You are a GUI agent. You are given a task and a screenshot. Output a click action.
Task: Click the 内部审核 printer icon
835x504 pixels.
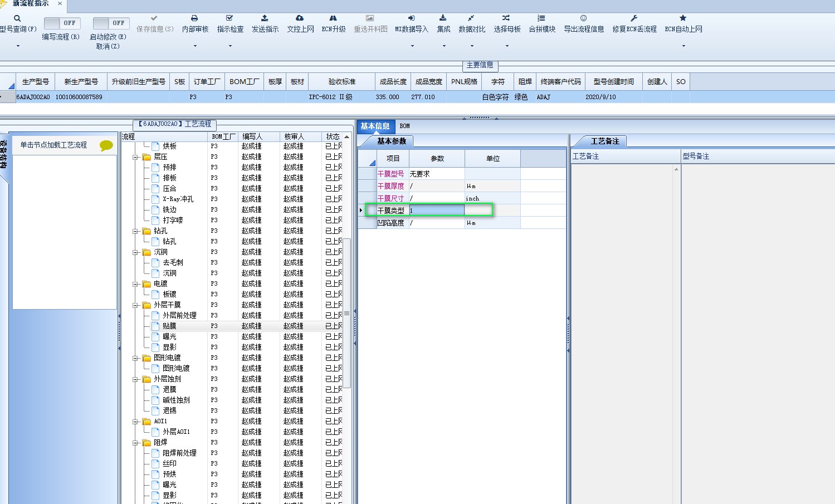point(194,18)
